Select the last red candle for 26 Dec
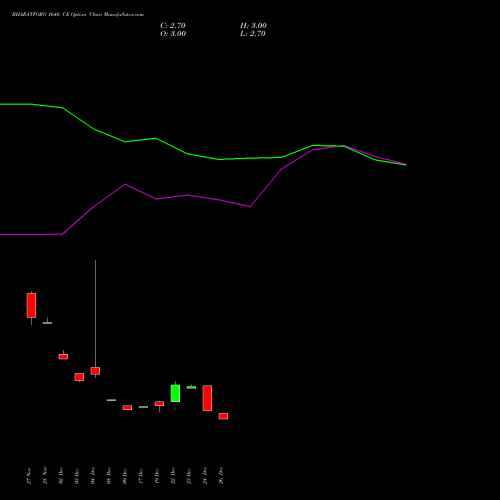Viewport: 500px width, 500px height. pos(223,416)
